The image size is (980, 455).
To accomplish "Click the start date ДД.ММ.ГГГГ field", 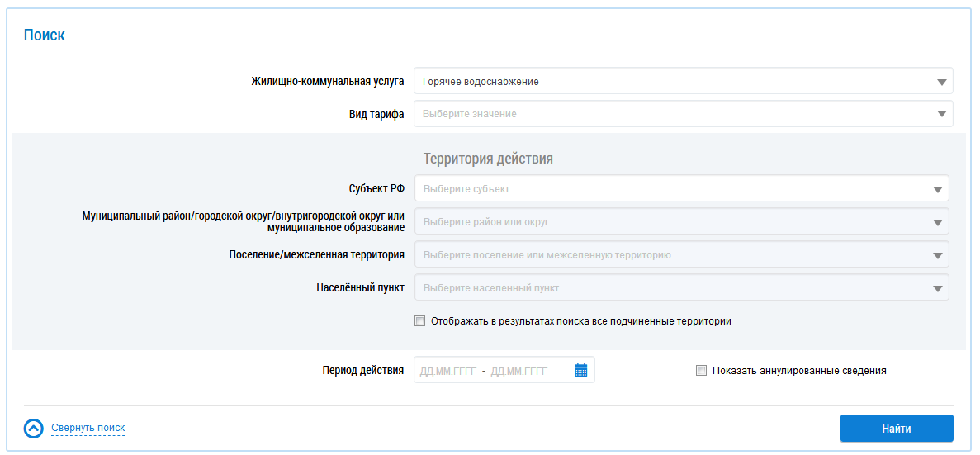I will click(x=448, y=372).
